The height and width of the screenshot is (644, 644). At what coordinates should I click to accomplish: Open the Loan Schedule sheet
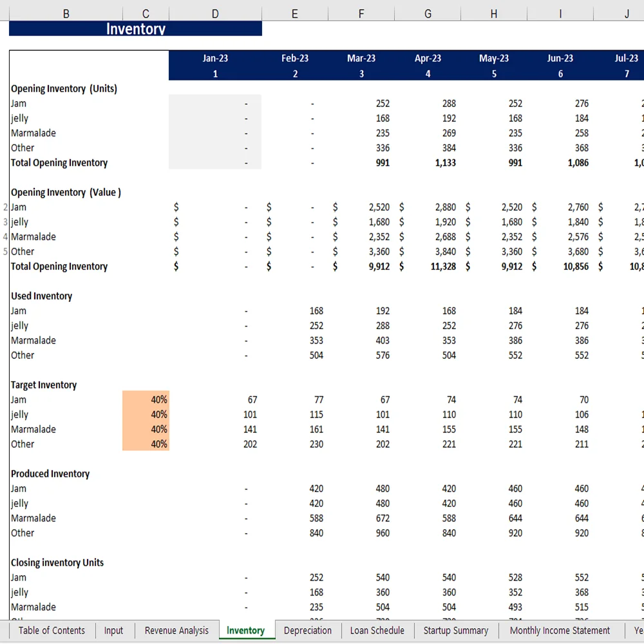(x=377, y=630)
